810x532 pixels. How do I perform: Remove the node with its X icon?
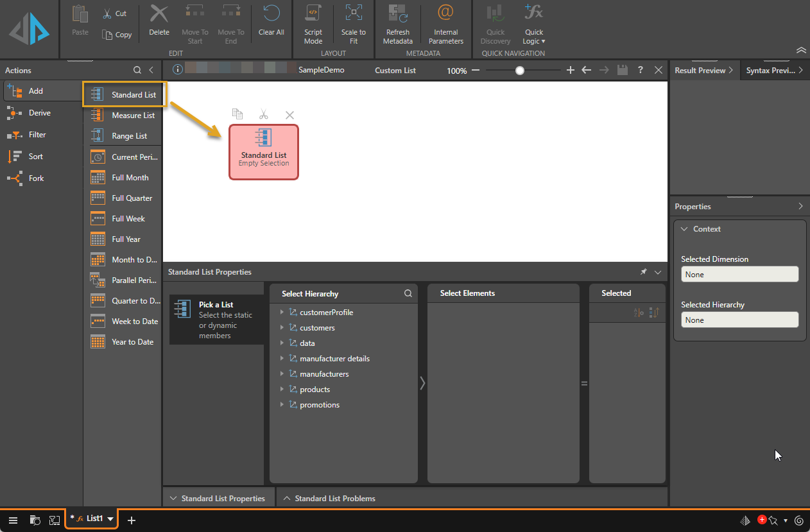(x=289, y=115)
